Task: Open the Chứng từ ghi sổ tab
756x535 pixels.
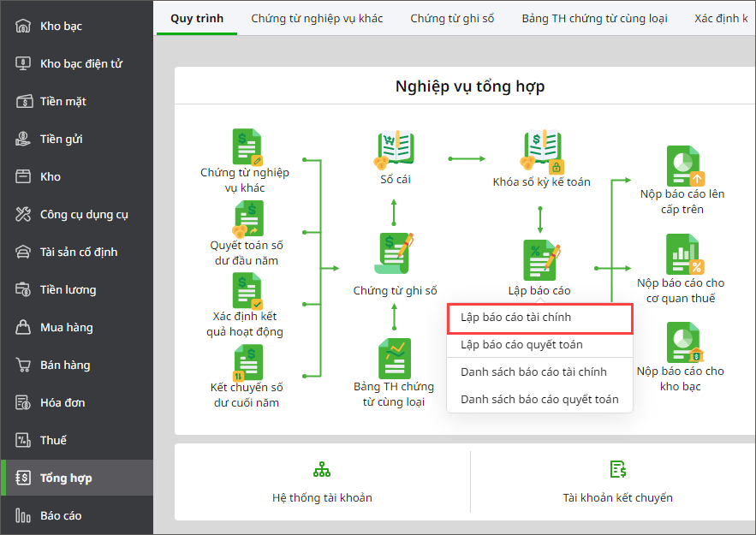Action: click(x=452, y=18)
